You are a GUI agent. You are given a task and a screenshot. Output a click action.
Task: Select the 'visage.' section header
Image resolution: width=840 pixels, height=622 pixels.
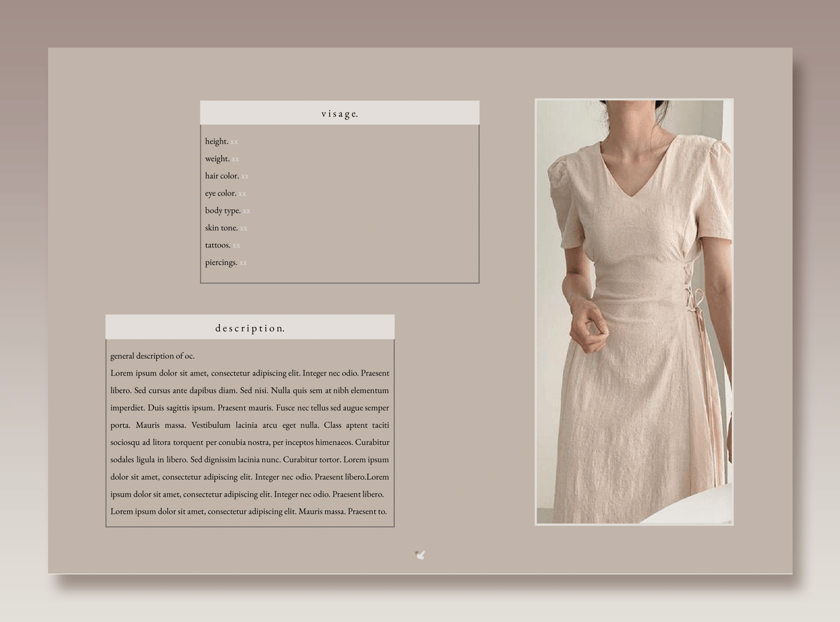(x=339, y=113)
